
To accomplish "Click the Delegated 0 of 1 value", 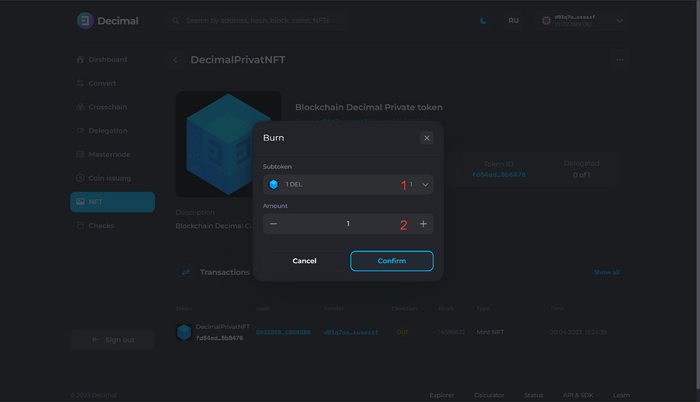I will tap(582, 175).
